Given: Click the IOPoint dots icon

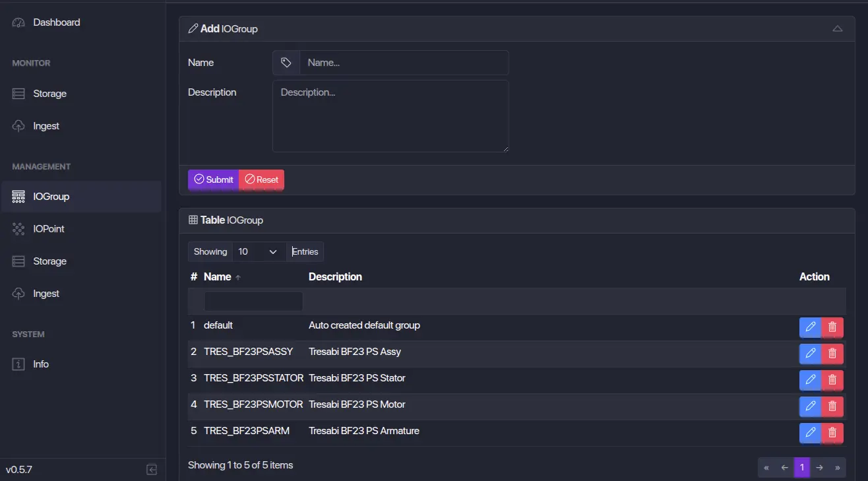Looking at the screenshot, I should coord(18,229).
